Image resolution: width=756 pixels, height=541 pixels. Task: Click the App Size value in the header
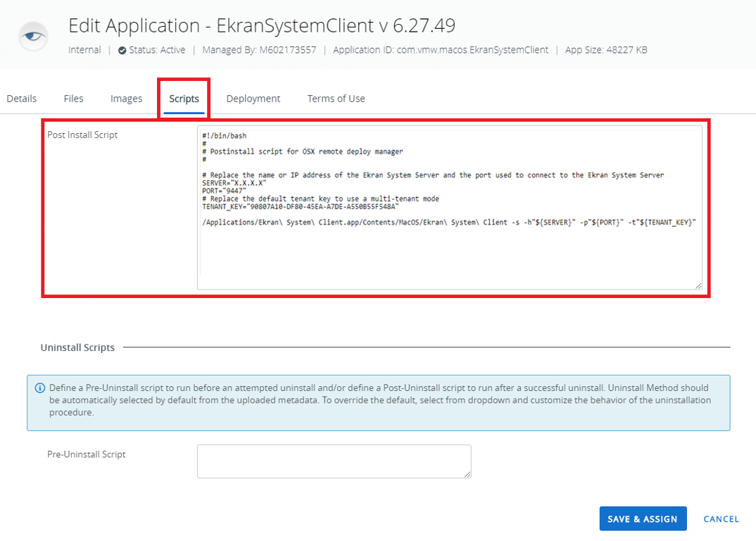[605, 50]
